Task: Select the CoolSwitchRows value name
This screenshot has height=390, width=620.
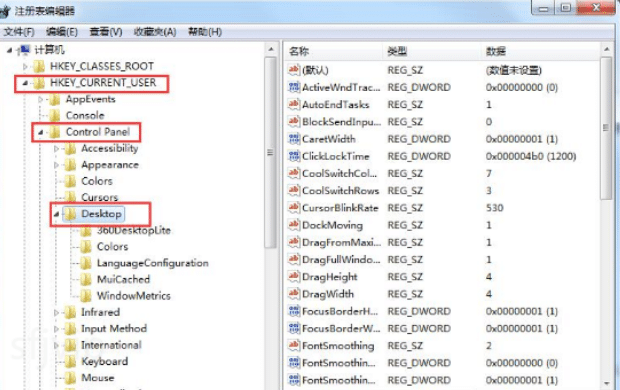Action: (x=340, y=191)
